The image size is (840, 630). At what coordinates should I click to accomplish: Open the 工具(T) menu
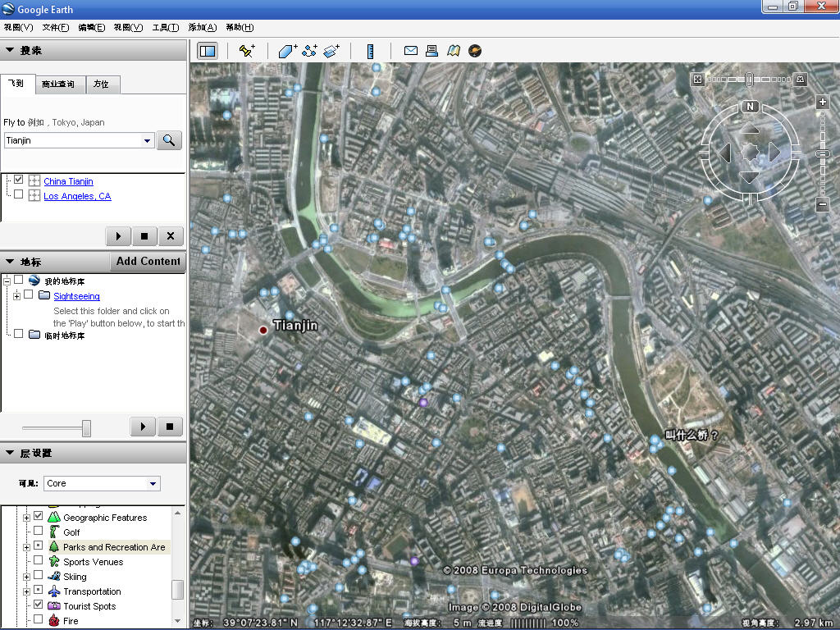(165, 27)
